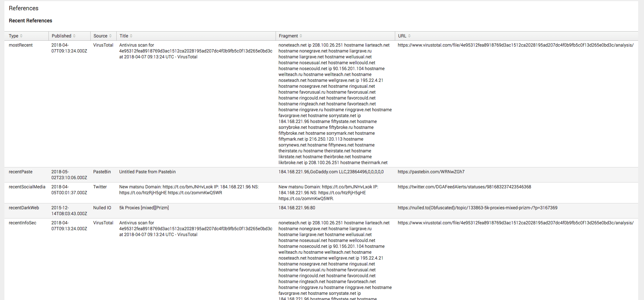Click published date in mostRecent row
Image resolution: width=644 pixels, height=300 pixels.
tap(69, 48)
